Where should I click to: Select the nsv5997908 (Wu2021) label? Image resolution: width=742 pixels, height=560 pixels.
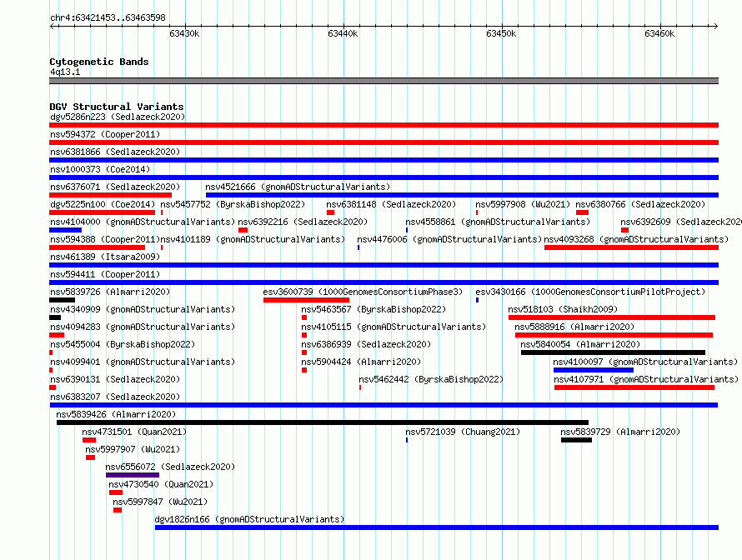[x=523, y=204]
